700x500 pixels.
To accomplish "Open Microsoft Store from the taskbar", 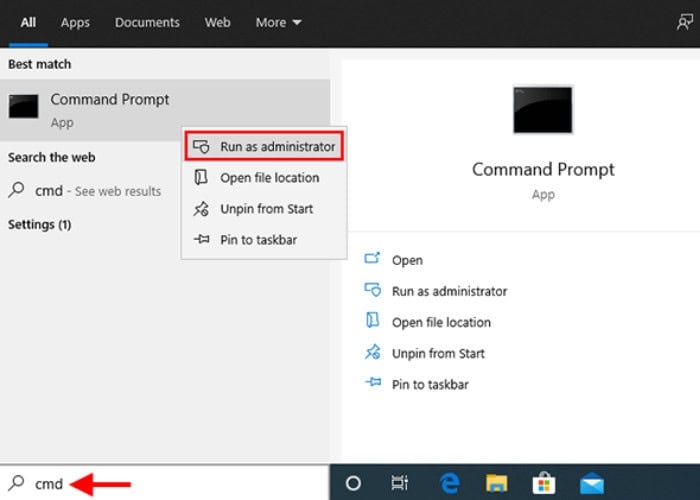I will tap(544, 483).
